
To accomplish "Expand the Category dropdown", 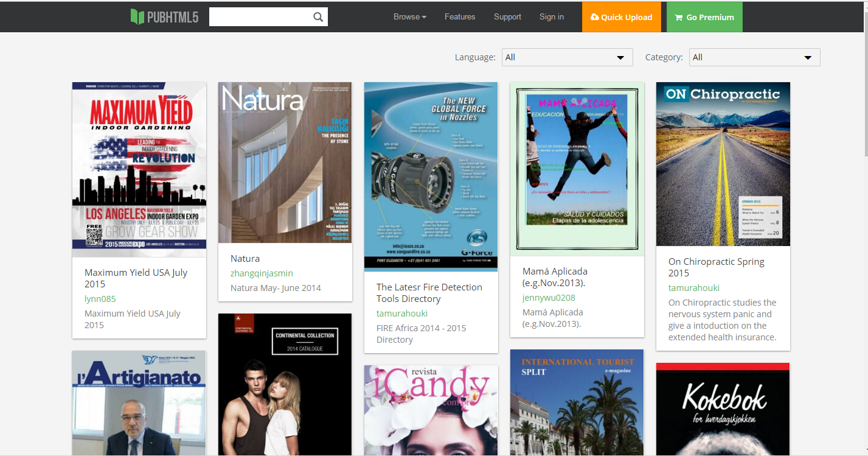I will point(754,57).
